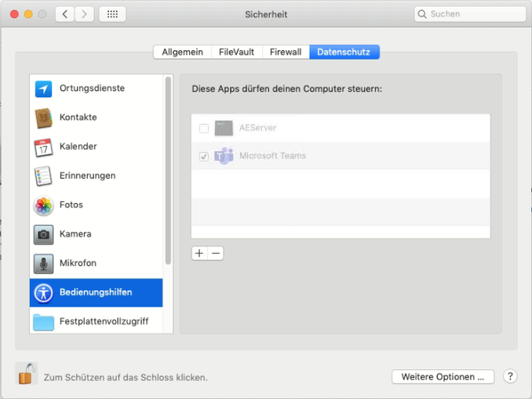Click the Festplattenvollzugriff folder icon
Image resolution: width=532 pixels, height=399 pixels.
pyautogui.click(x=43, y=322)
